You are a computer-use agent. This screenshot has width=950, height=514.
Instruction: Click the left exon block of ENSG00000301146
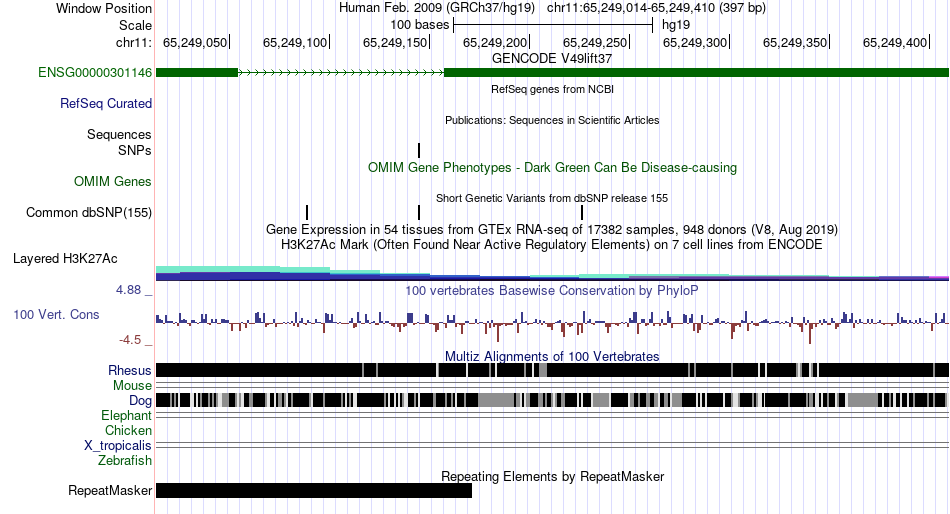[197, 73]
